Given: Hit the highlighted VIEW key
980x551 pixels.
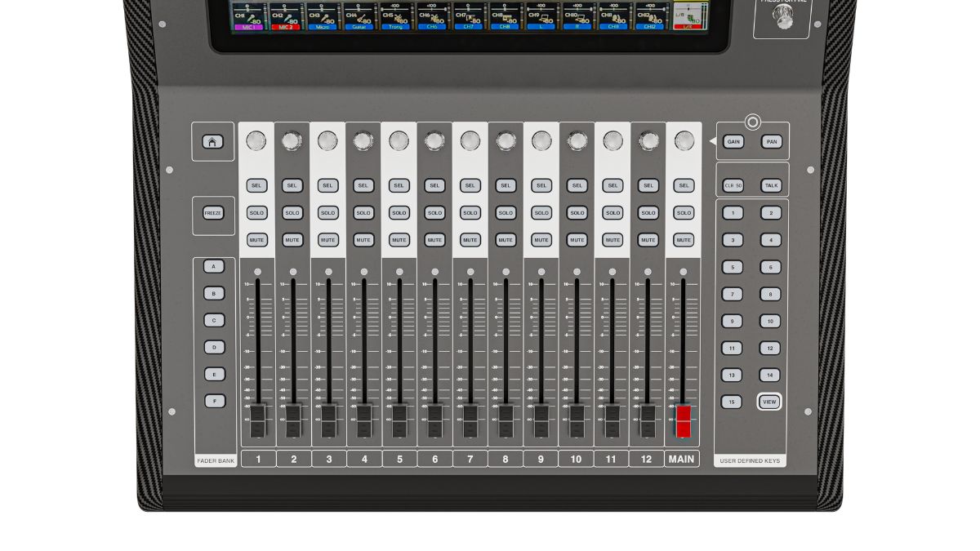Looking at the screenshot, I should coord(769,402).
